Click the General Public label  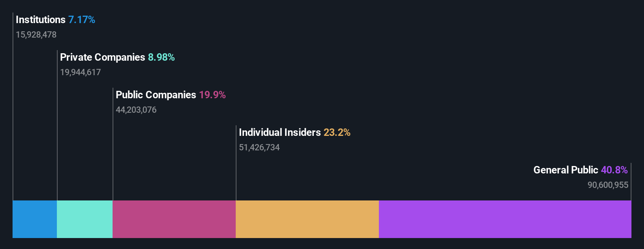pyautogui.click(x=566, y=170)
